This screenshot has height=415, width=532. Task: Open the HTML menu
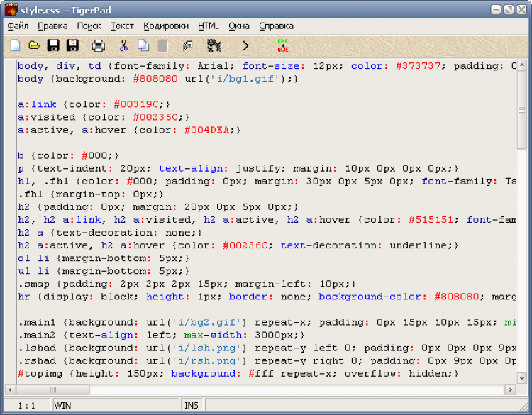(209, 26)
